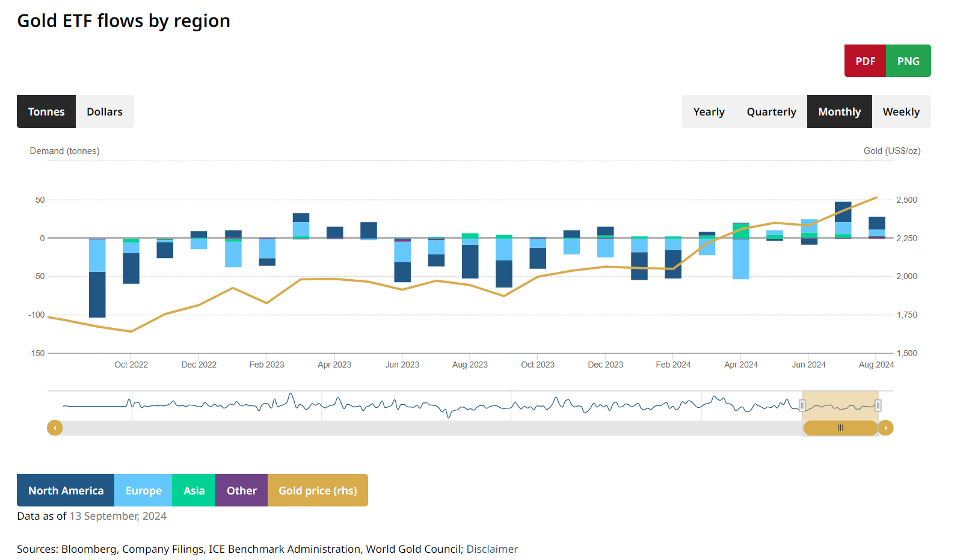975x560 pixels.
Task: Hide the Europe series
Action: tap(143, 490)
